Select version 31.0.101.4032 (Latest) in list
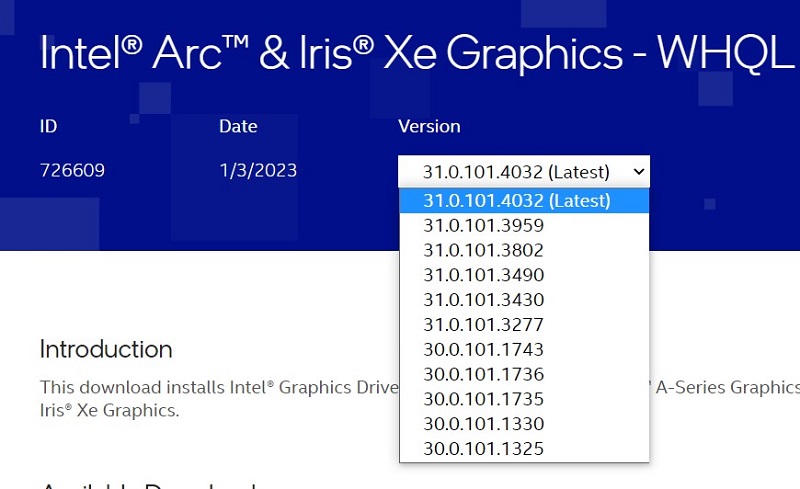This screenshot has height=489, width=800. pyautogui.click(x=516, y=200)
